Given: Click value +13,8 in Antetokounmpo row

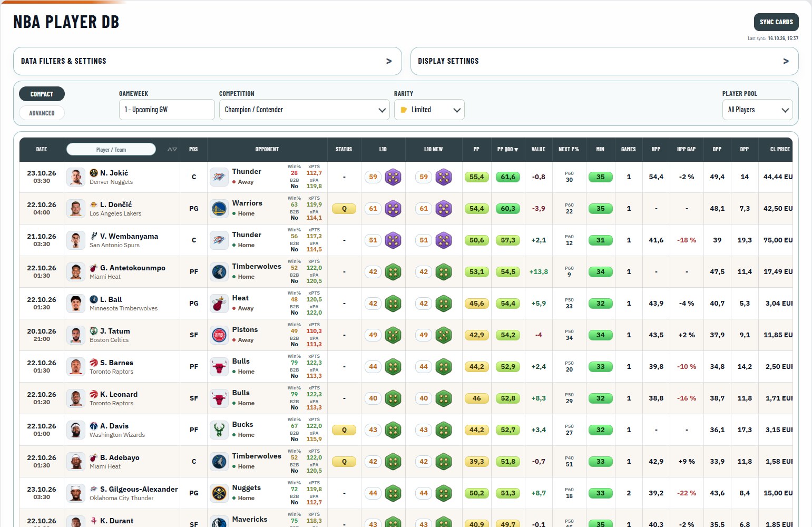Looking at the screenshot, I should tap(539, 272).
